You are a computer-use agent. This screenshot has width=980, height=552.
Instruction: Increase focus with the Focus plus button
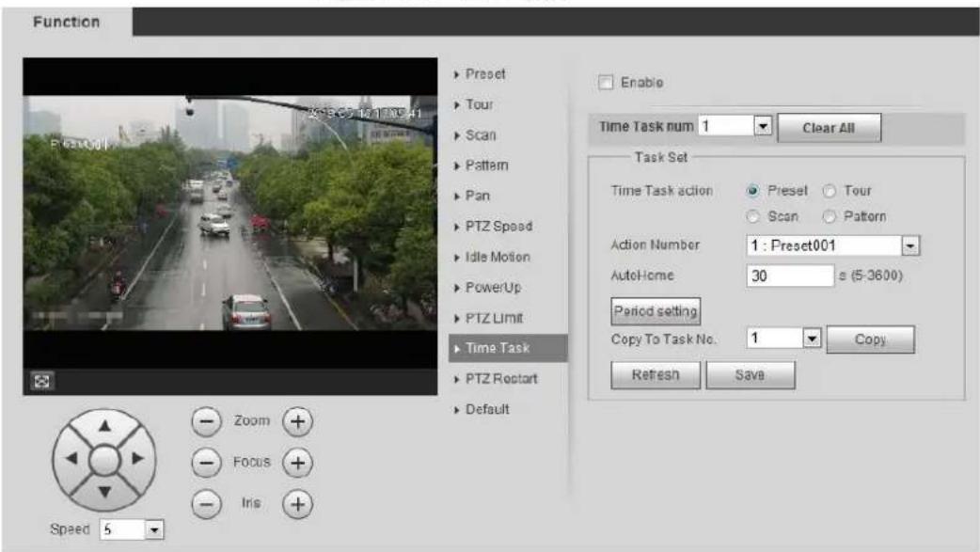[297, 463]
